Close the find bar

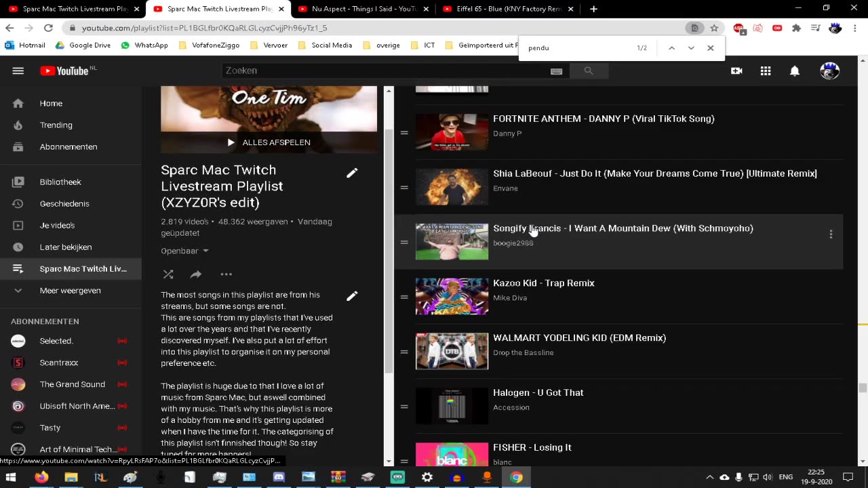coord(711,48)
